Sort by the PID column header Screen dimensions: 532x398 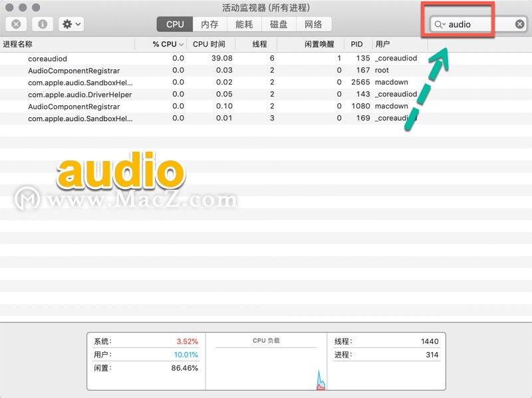click(357, 44)
